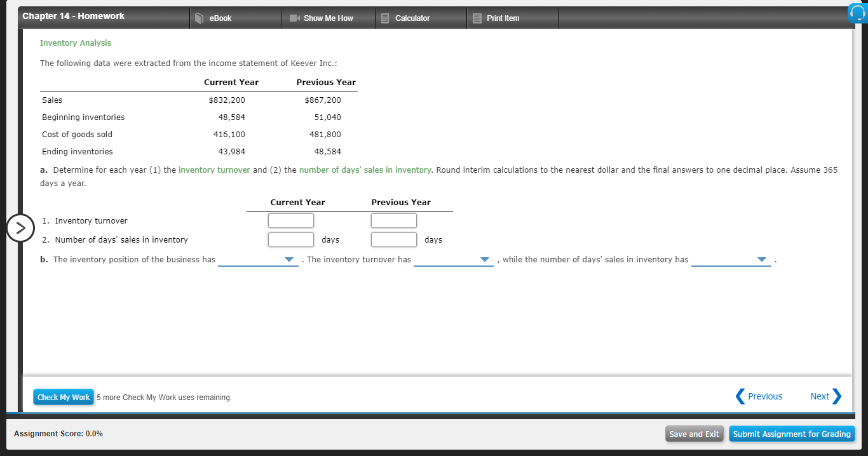The width and height of the screenshot is (868, 456).
Task: Click Current Year header of the data table
Action: [231, 83]
